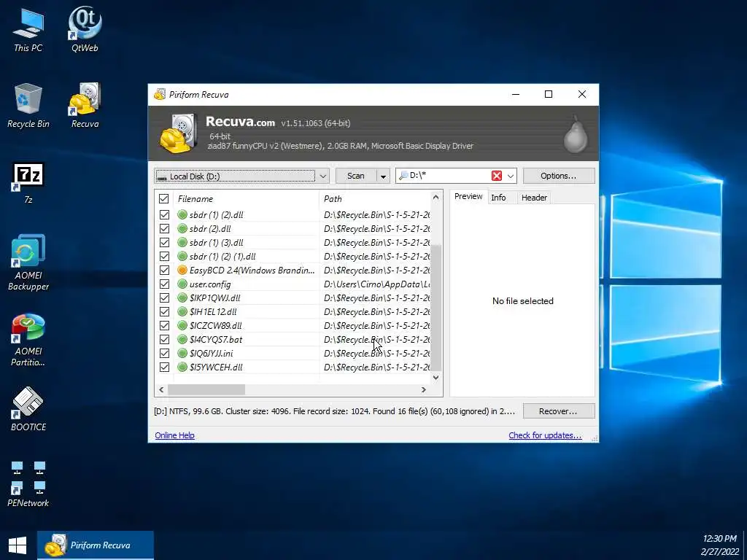Screen dimensions: 747x560
Task: Click Piriform Recuva taskbar button
Action: point(96,545)
